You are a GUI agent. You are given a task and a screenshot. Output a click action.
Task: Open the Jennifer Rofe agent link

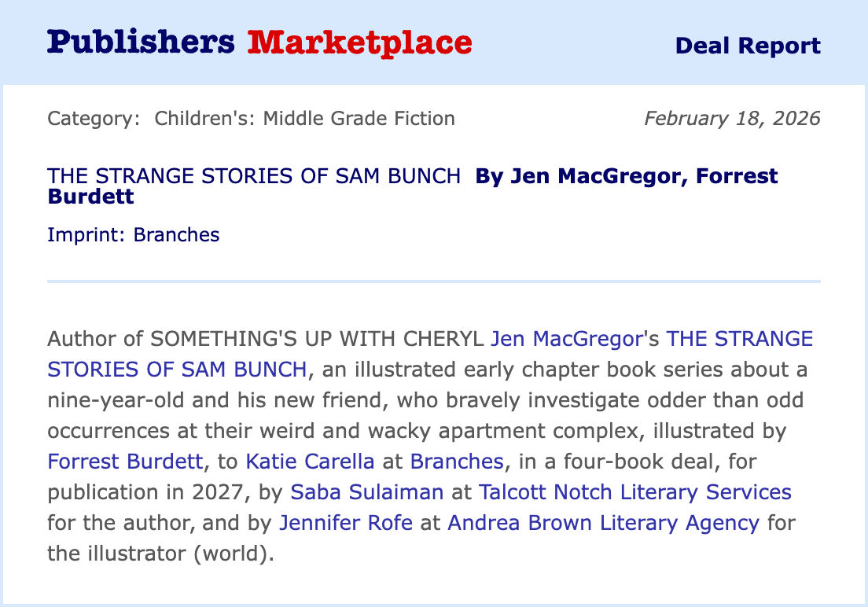(x=346, y=523)
